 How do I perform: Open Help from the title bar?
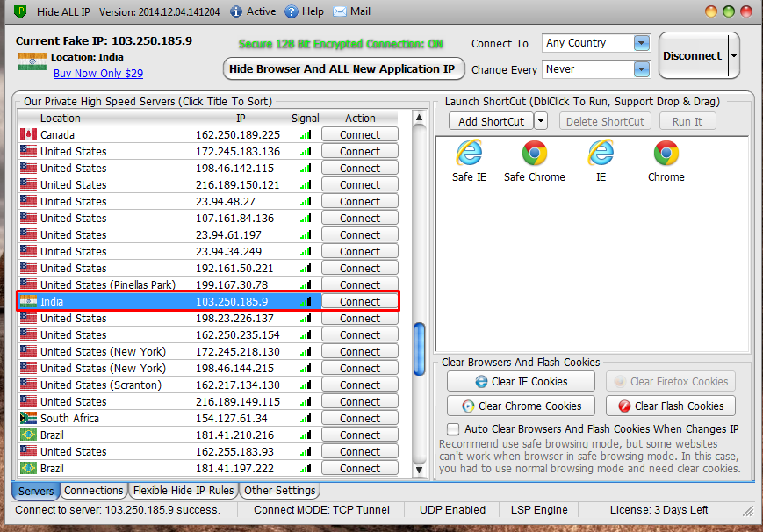pos(304,11)
